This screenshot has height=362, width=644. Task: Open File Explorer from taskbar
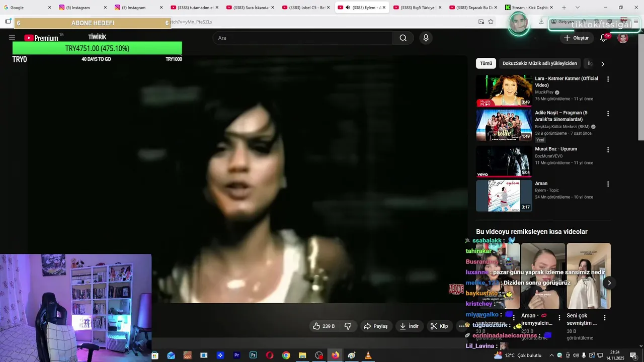pos(302,355)
